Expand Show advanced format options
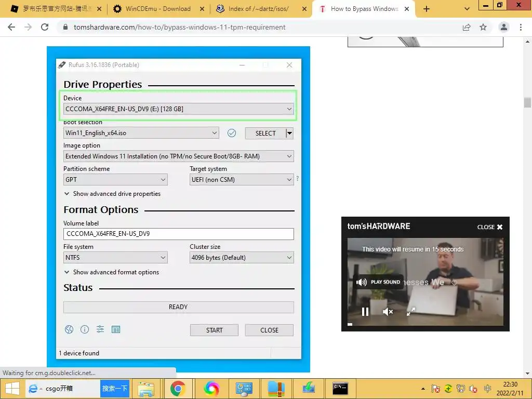 (112, 272)
